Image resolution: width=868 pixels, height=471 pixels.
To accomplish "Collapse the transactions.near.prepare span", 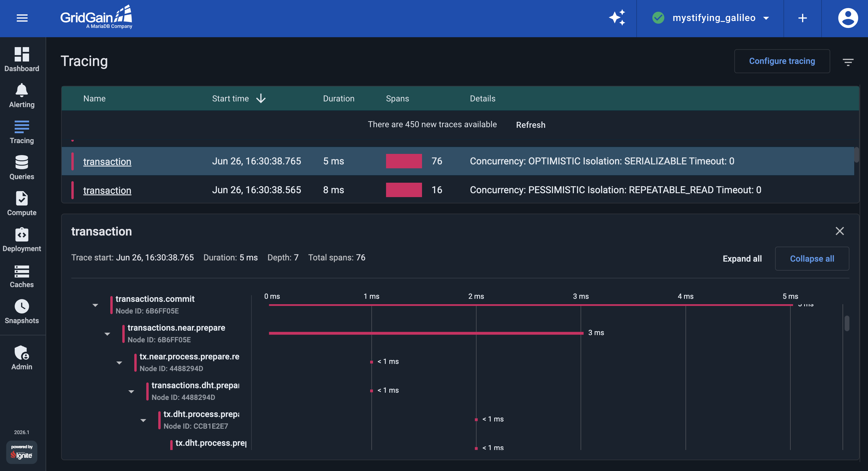I will [108, 334].
